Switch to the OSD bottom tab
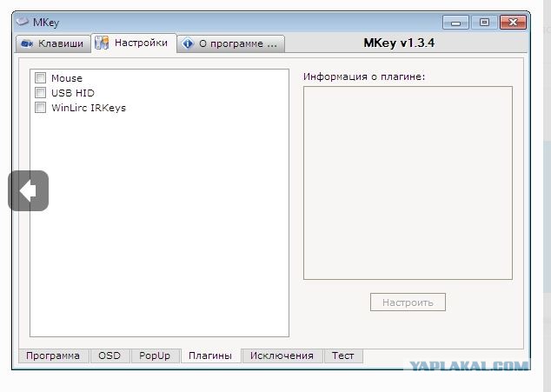 pos(110,355)
